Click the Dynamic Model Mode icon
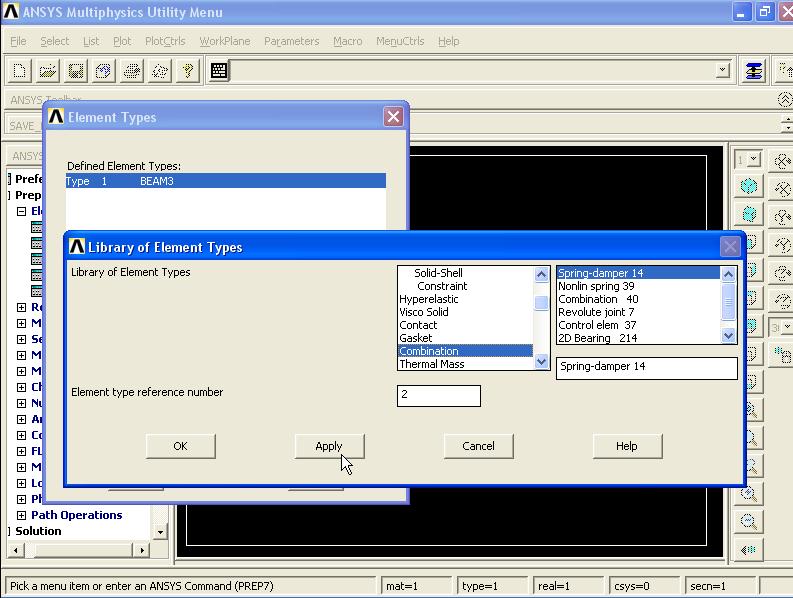This screenshot has height=598, width=793. coord(782,355)
